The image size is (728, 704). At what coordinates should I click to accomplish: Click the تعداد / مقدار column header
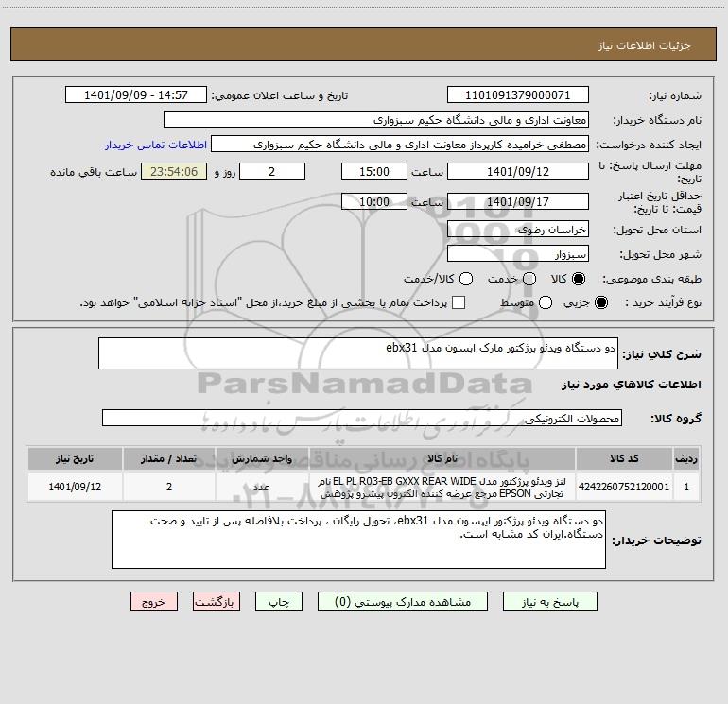(x=169, y=458)
